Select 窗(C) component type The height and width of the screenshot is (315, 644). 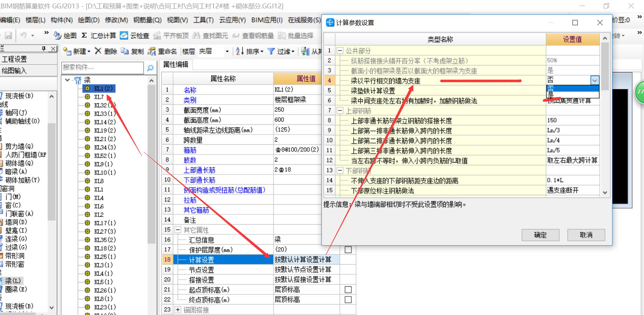point(13,205)
